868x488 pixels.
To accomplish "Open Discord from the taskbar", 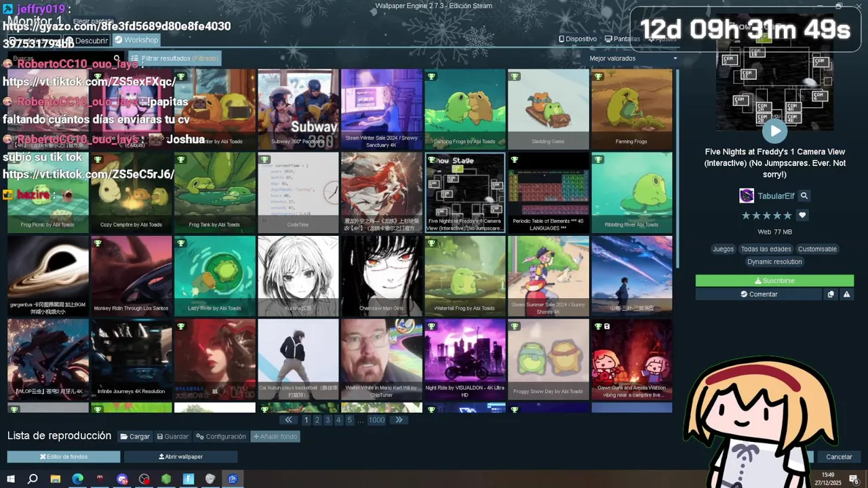I will pyautogui.click(x=122, y=479).
